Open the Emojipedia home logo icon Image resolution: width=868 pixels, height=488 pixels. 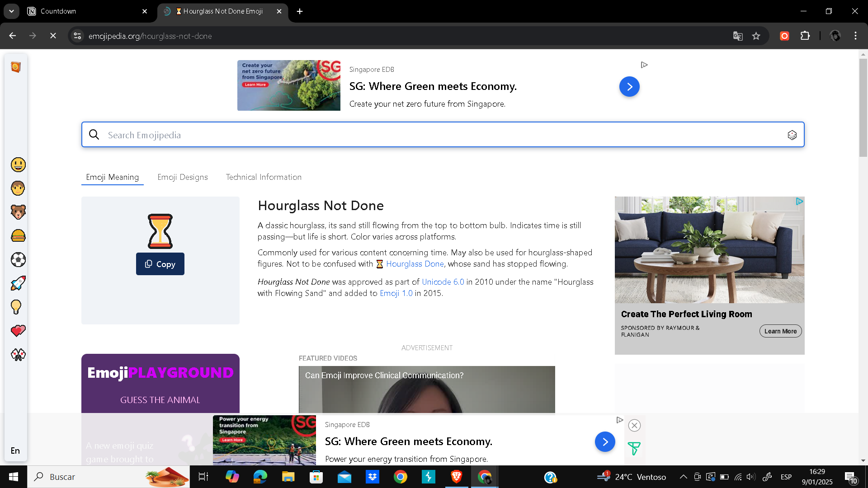click(x=16, y=67)
